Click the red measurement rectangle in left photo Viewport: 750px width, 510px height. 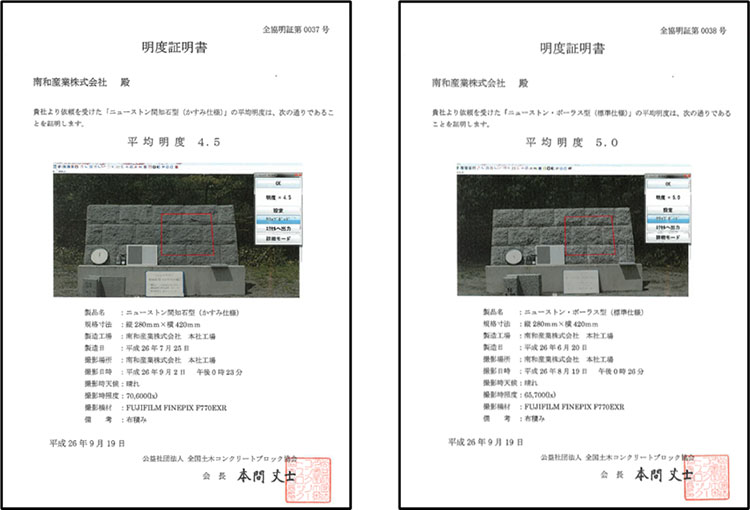pos(187,234)
